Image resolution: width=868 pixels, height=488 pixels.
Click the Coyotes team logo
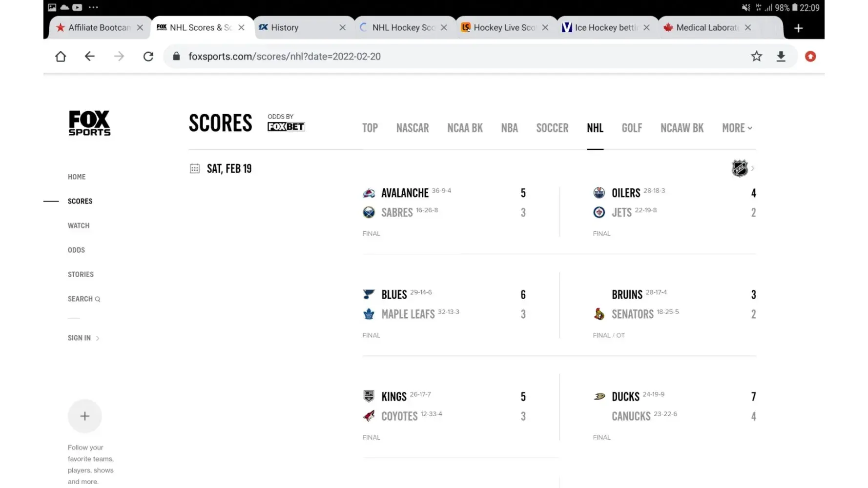[369, 416]
